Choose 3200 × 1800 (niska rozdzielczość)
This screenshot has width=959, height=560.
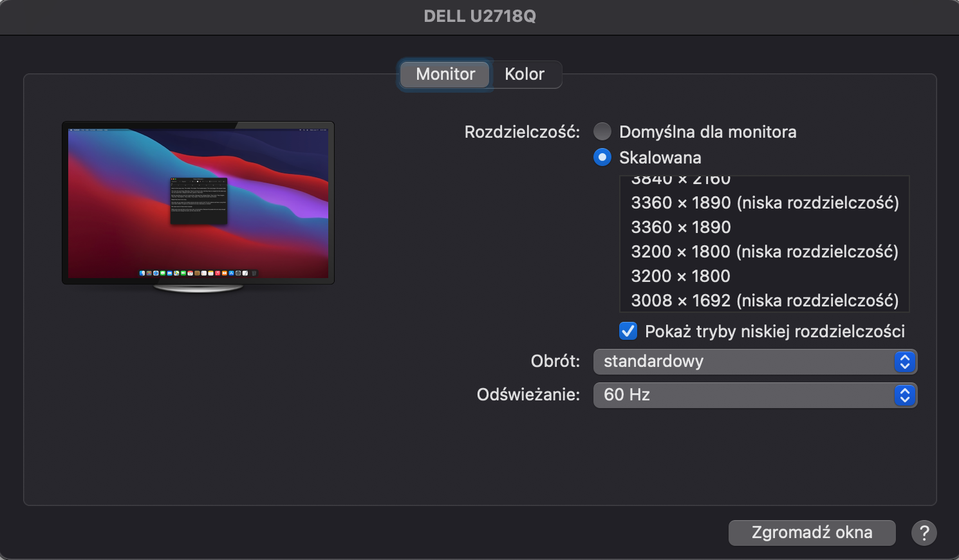pyautogui.click(x=764, y=252)
